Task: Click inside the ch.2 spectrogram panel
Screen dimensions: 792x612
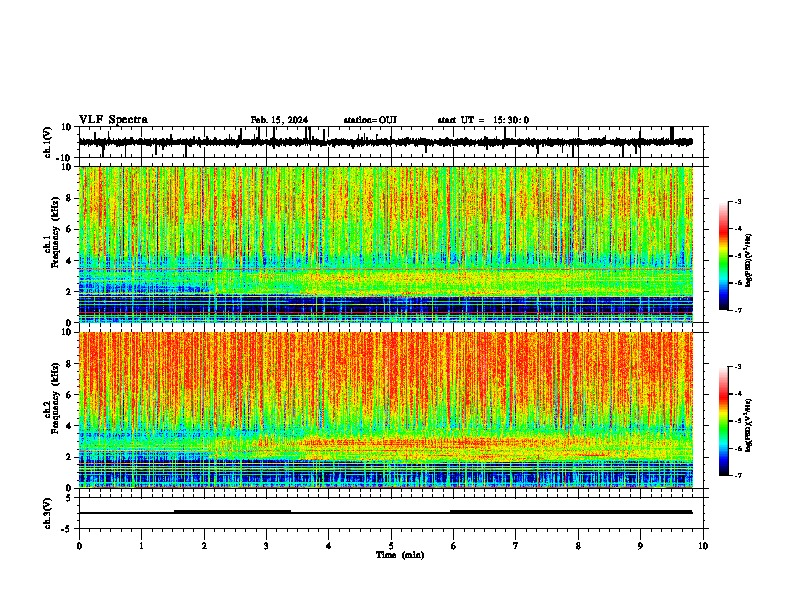Action: 386,410
